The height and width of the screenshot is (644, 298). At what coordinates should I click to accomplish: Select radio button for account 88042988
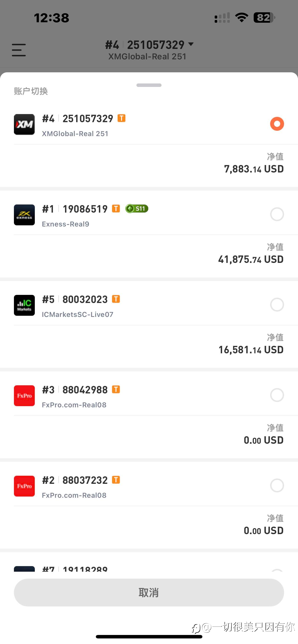tap(277, 395)
